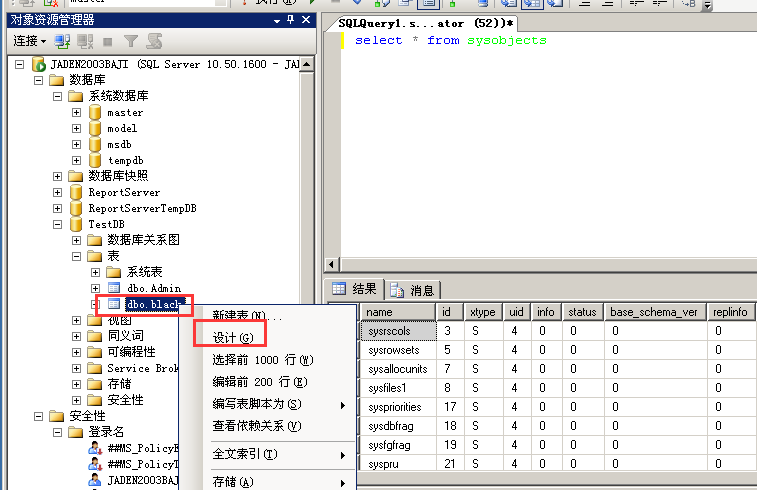Viewport: 757px width, 490px height.
Task: Click the 可编程性 folder icon
Action: click(95, 352)
